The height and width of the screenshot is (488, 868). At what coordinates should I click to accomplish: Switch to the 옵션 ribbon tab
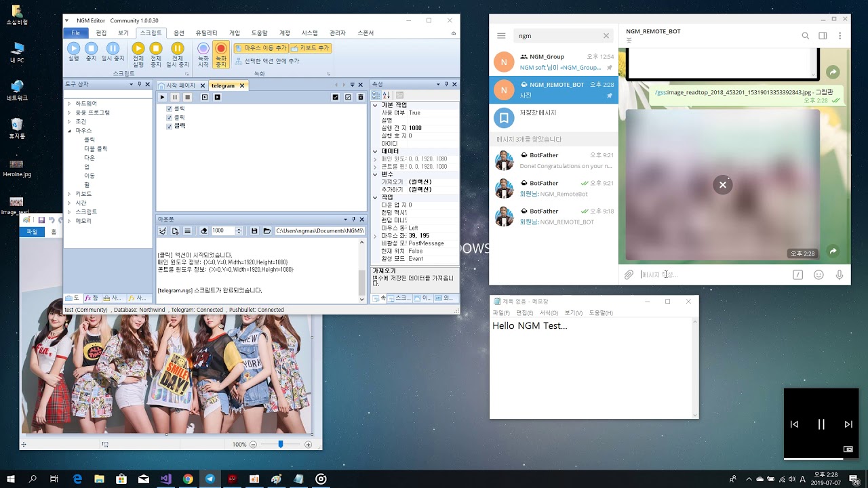[x=179, y=33]
